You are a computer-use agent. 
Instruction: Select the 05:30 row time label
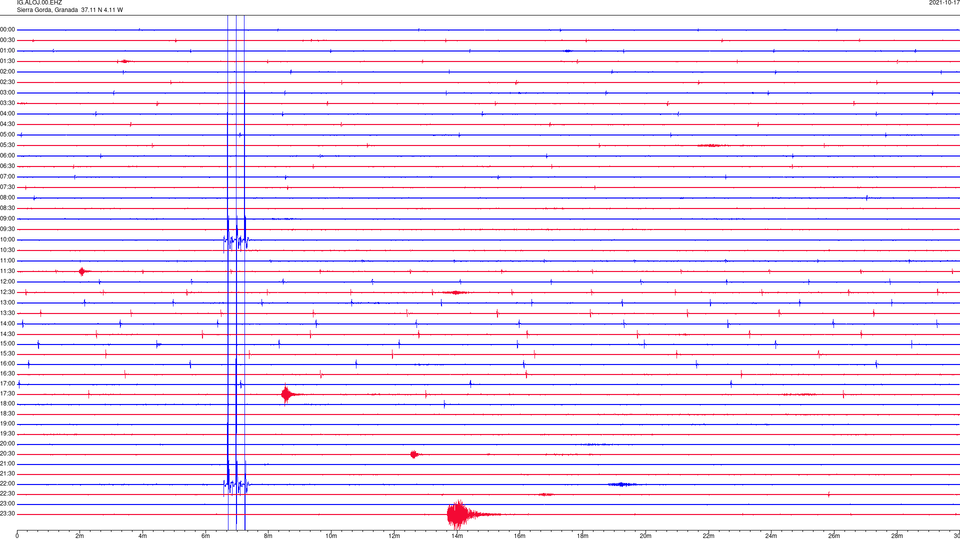coord(8,145)
